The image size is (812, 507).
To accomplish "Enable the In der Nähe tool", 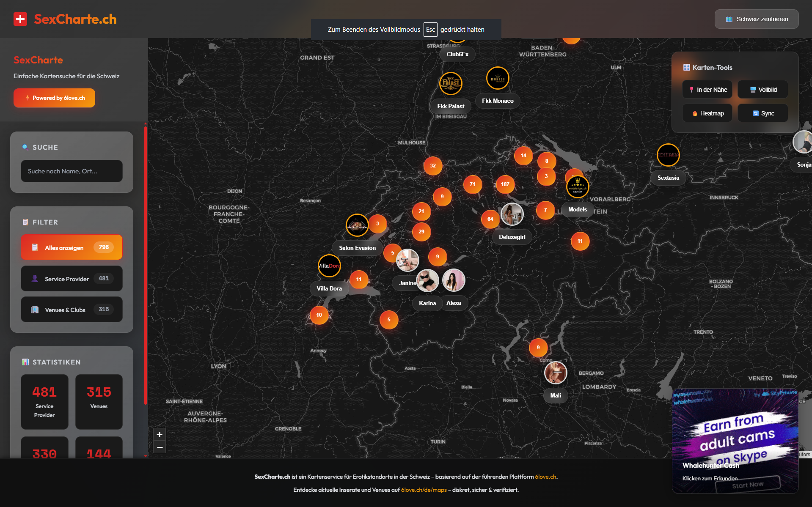I will 707,90.
